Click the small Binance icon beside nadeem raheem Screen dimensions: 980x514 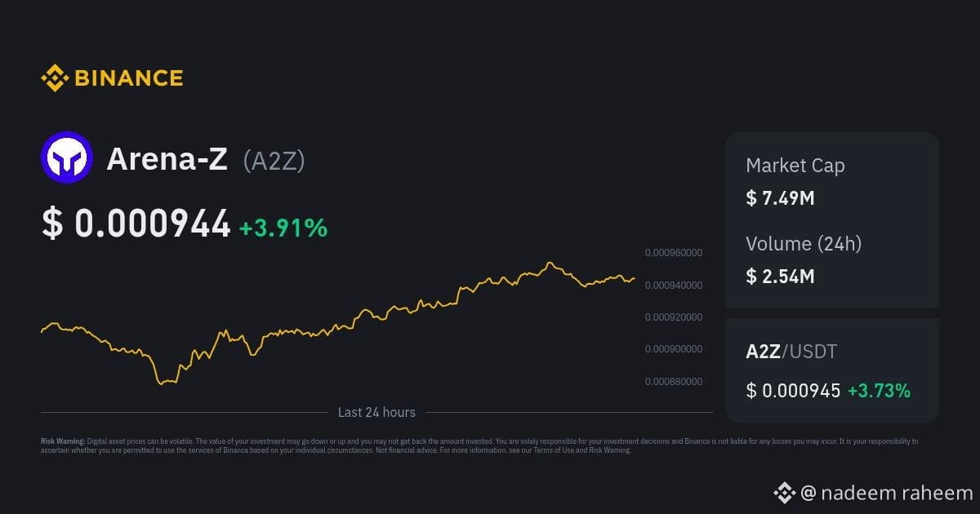click(784, 492)
